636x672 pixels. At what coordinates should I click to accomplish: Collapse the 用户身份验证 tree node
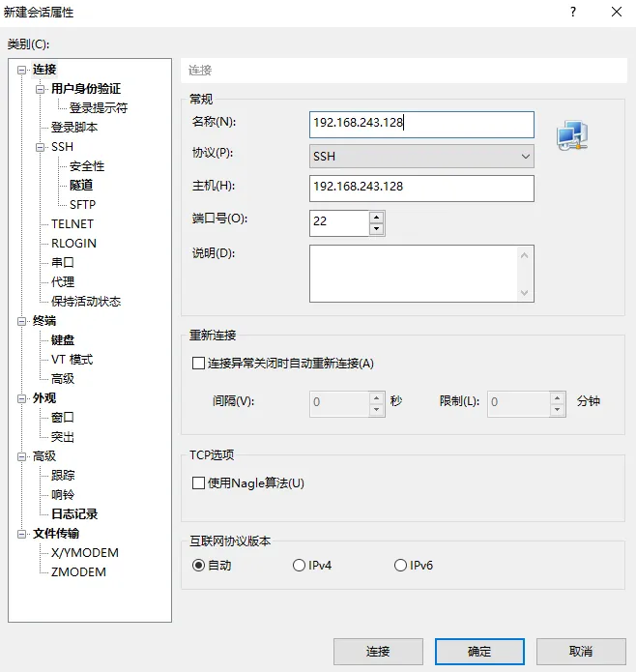(40, 89)
